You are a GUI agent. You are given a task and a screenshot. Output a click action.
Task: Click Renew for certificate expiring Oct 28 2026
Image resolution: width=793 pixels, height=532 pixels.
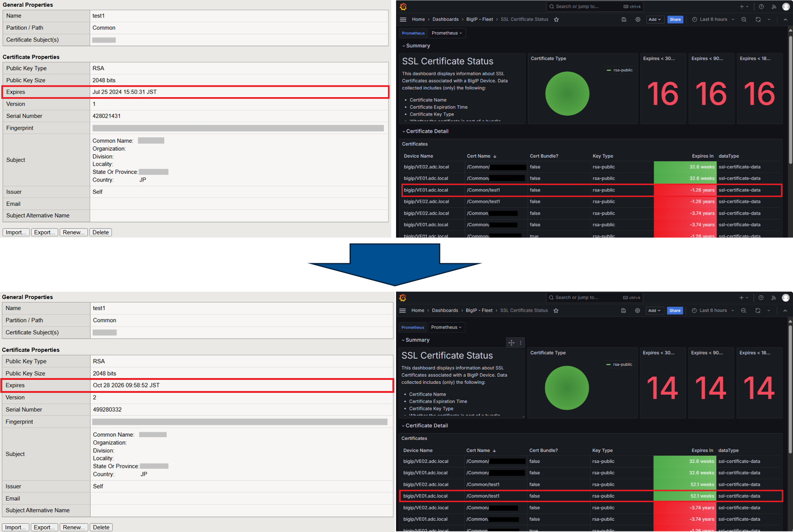(74, 527)
